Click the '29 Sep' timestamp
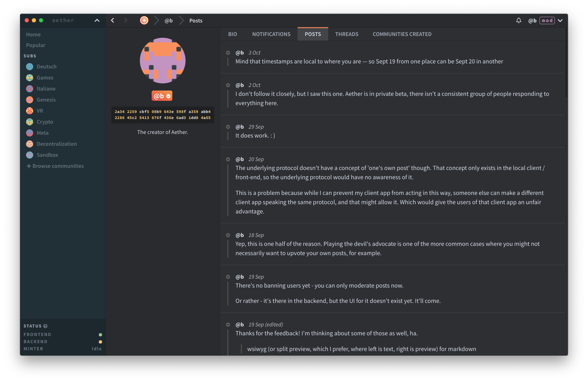 tap(256, 127)
